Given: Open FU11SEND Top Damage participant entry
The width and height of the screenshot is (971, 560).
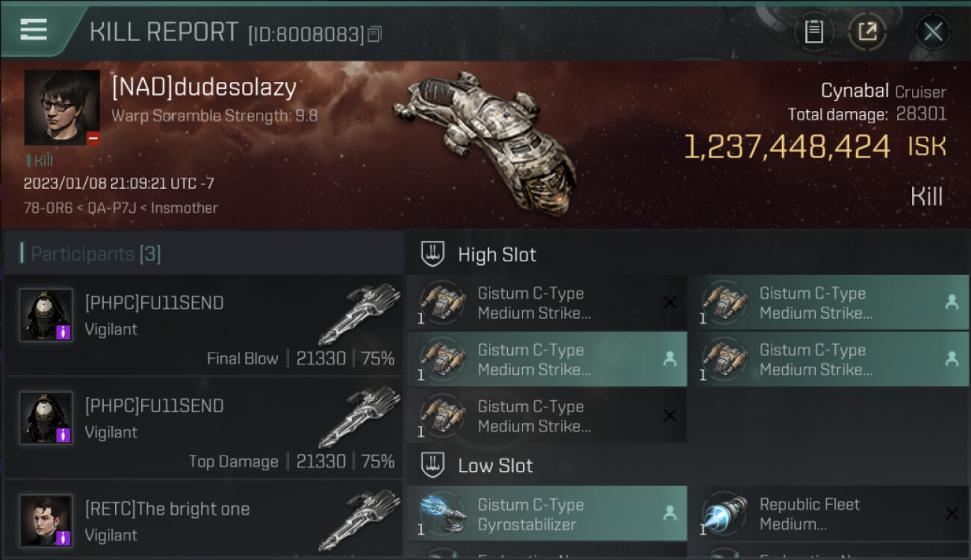Looking at the screenshot, I should point(203,427).
